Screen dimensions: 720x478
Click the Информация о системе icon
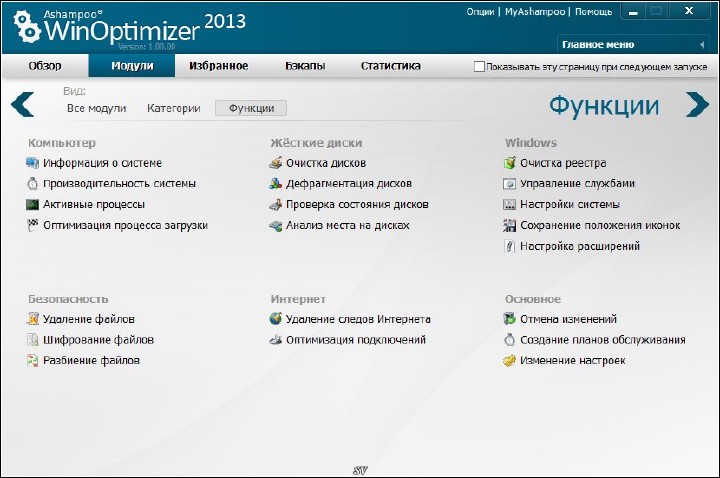point(34,163)
